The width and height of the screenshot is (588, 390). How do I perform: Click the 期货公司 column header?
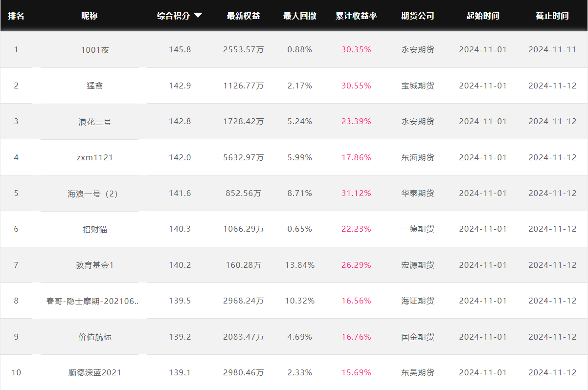pos(418,16)
